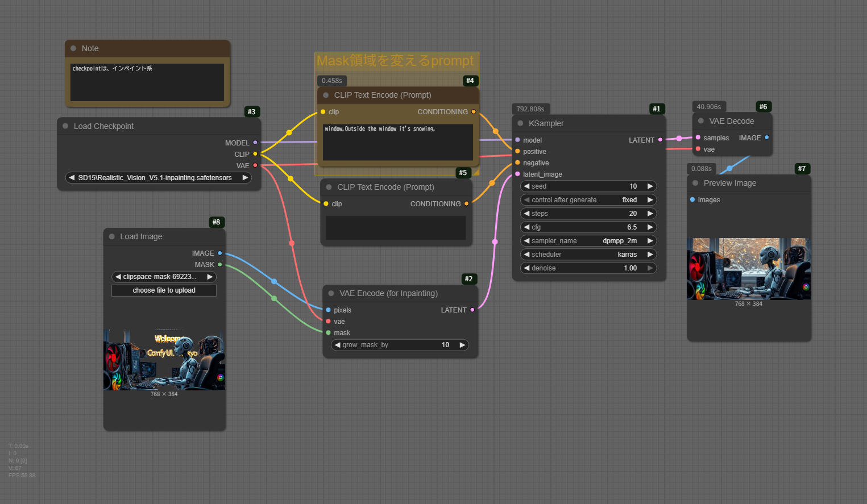Viewport: 867px width, 504px height.
Task: Adjust the denoise slider field
Action: [x=588, y=268]
